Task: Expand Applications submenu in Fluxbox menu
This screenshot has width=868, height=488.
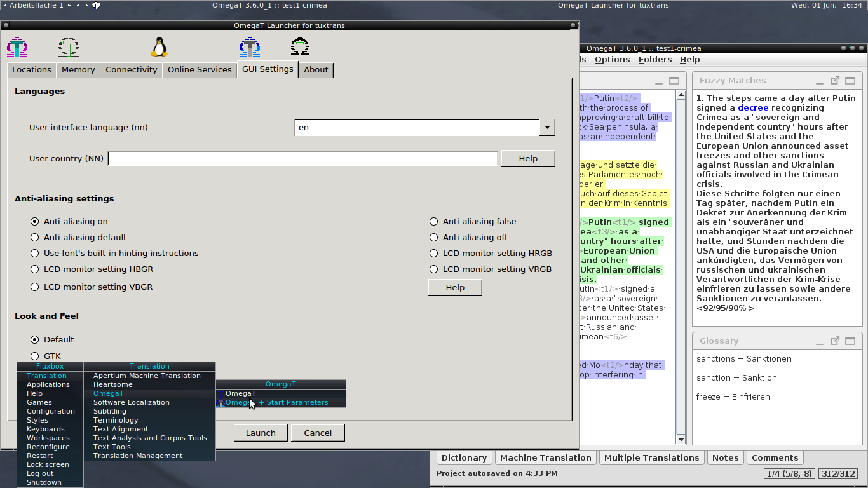Action: (x=50, y=384)
